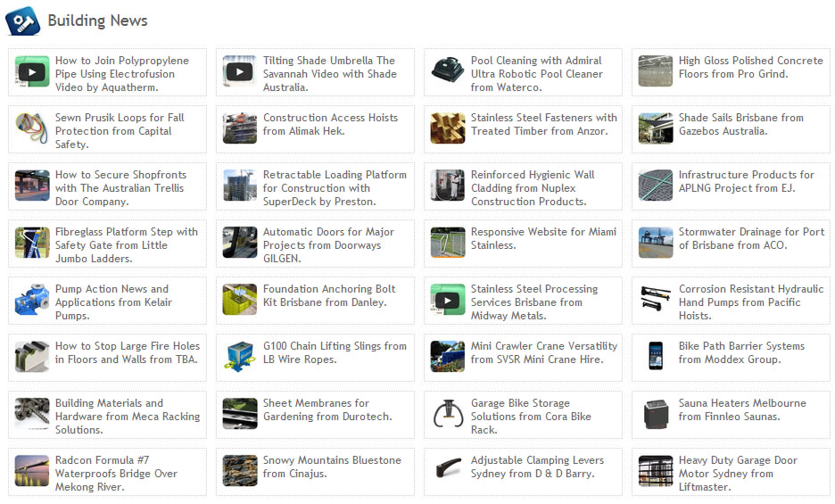Read Automatic Doors for Major Projects article
The image size is (835, 504).
click(328, 245)
